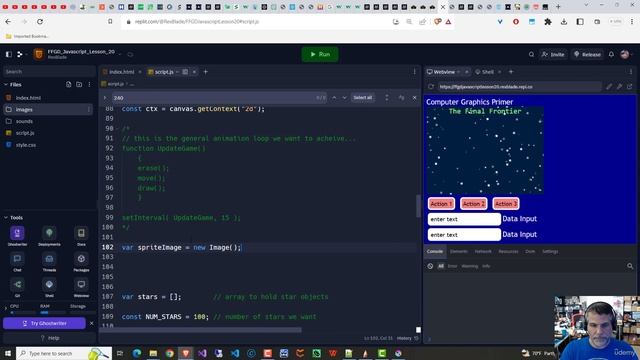Refresh the Webview page
This screenshot has width=640, height=360.
[x=431, y=87]
